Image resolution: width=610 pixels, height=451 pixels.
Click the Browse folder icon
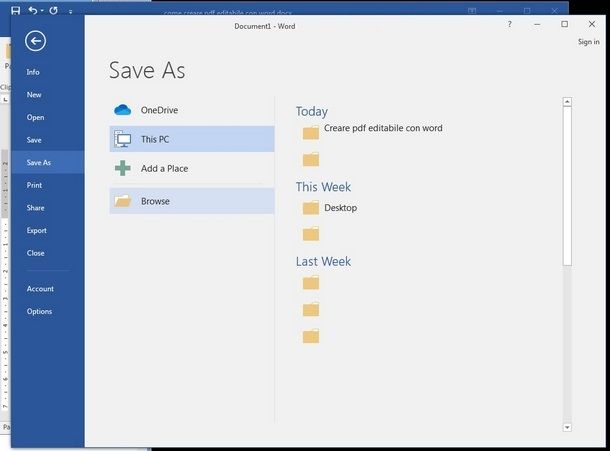click(123, 201)
